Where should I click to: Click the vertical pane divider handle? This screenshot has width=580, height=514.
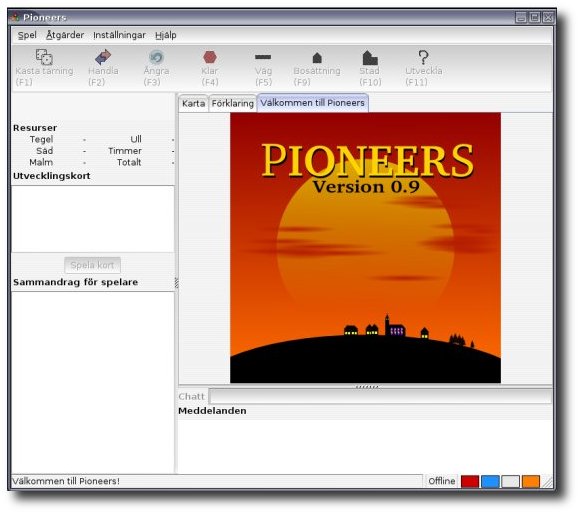tap(176, 283)
